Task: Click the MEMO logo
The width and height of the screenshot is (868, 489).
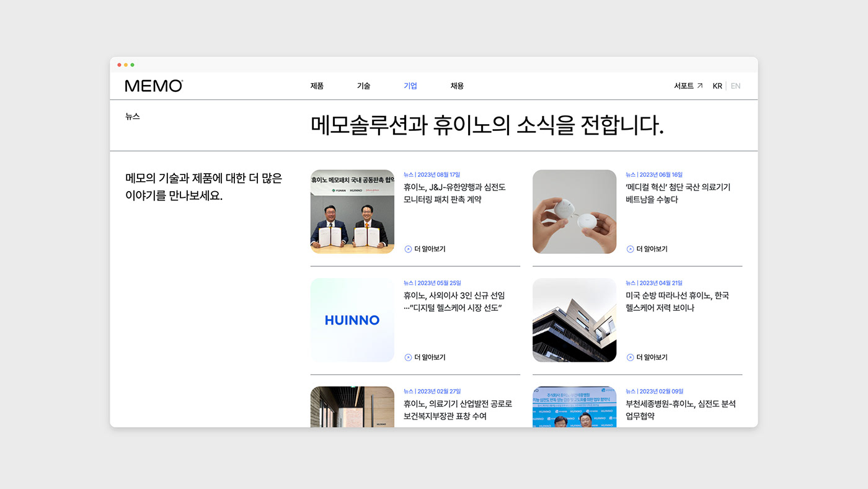Action: [154, 86]
